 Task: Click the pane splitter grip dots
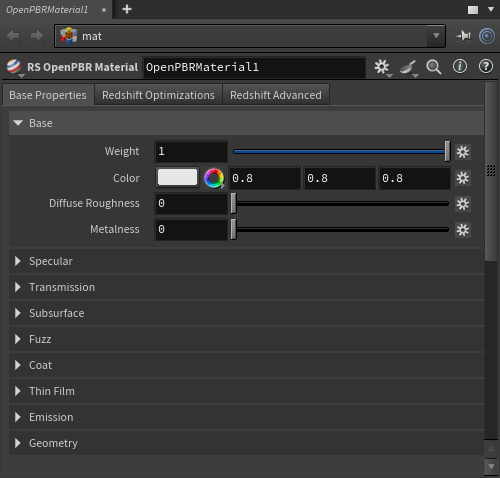click(491, 170)
